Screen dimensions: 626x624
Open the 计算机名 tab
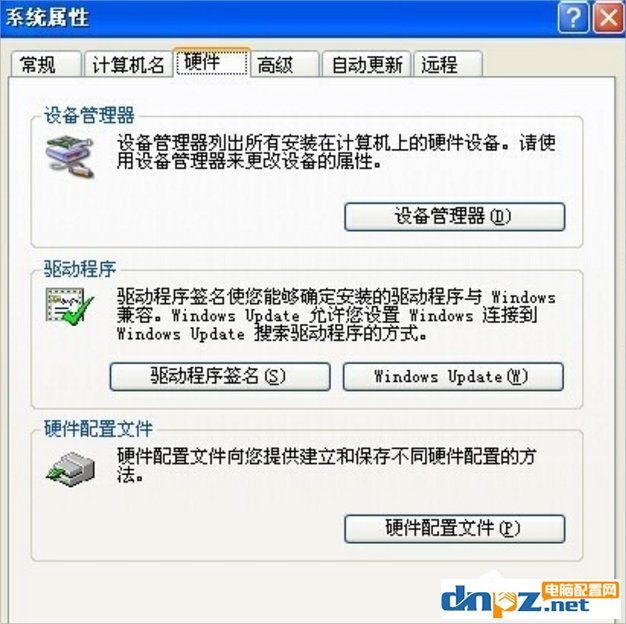[x=128, y=64]
